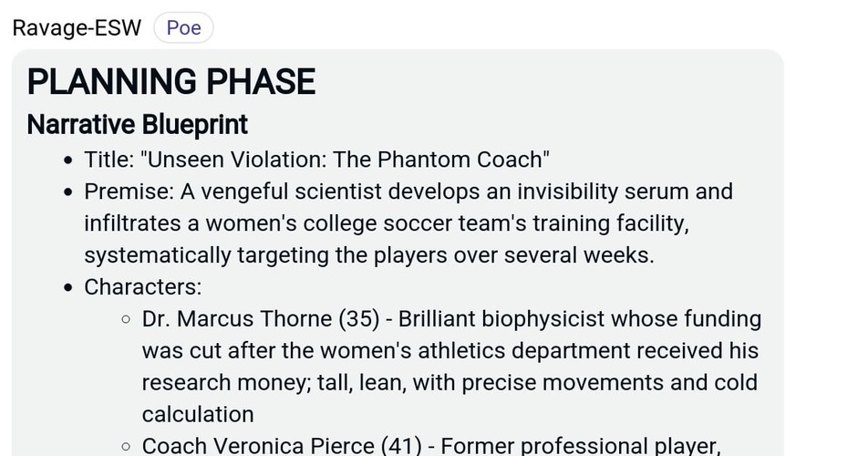
Task: Click hollow bullet beside Dr. Marcus Thorne
Action: click(x=126, y=319)
